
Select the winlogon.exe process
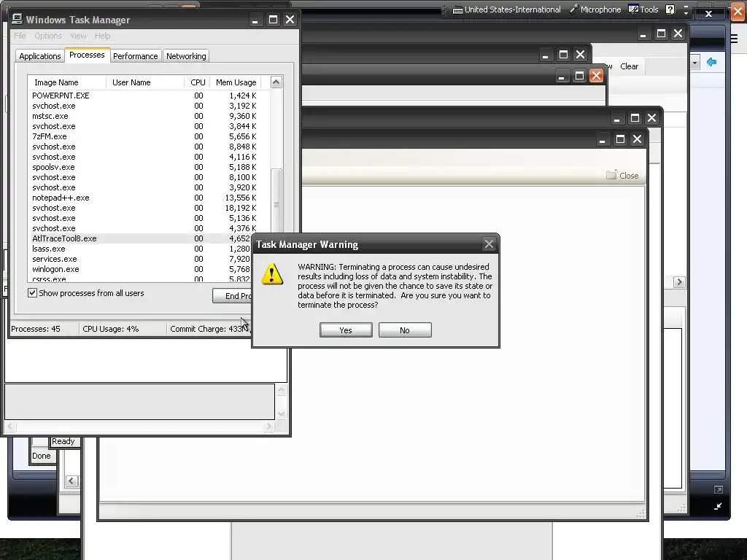[55, 269]
